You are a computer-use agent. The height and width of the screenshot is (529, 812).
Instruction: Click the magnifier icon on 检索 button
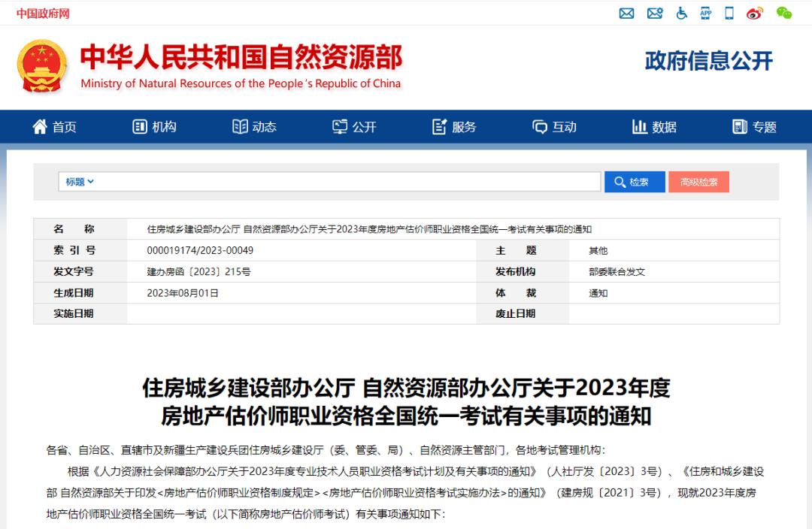(620, 182)
